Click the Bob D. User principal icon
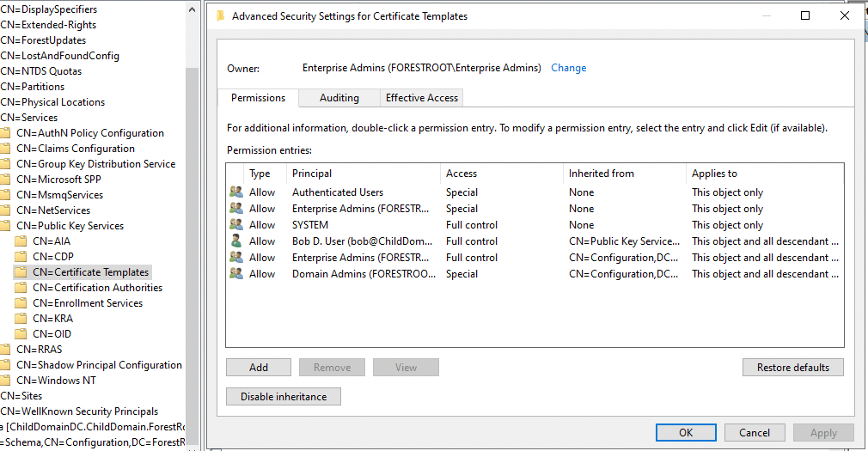This screenshot has width=868, height=451. point(236,241)
